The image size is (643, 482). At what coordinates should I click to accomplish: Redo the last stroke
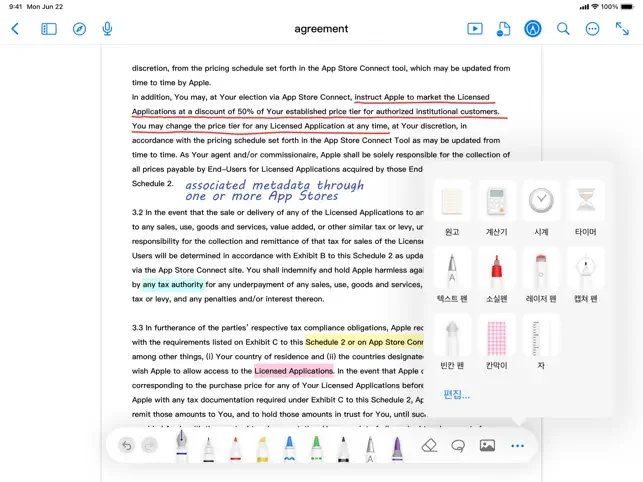[150, 445]
